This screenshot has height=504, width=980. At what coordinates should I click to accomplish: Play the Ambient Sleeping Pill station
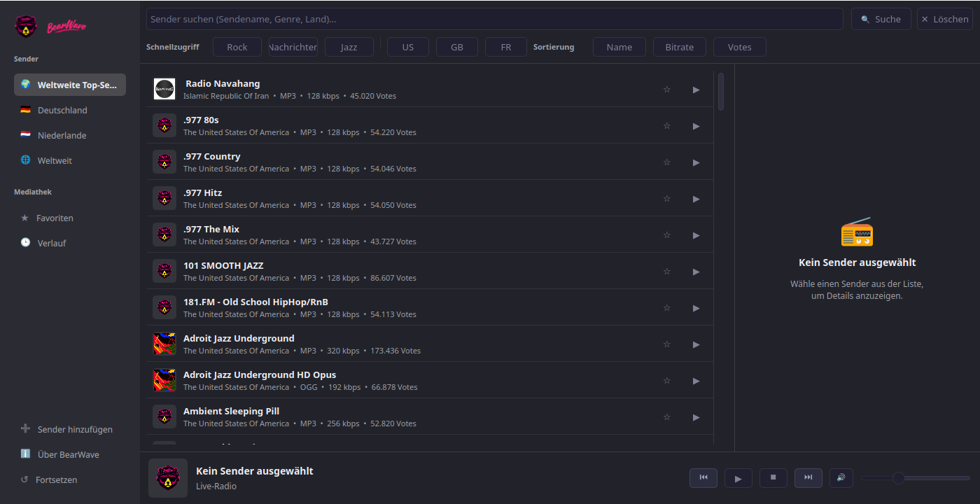click(696, 417)
